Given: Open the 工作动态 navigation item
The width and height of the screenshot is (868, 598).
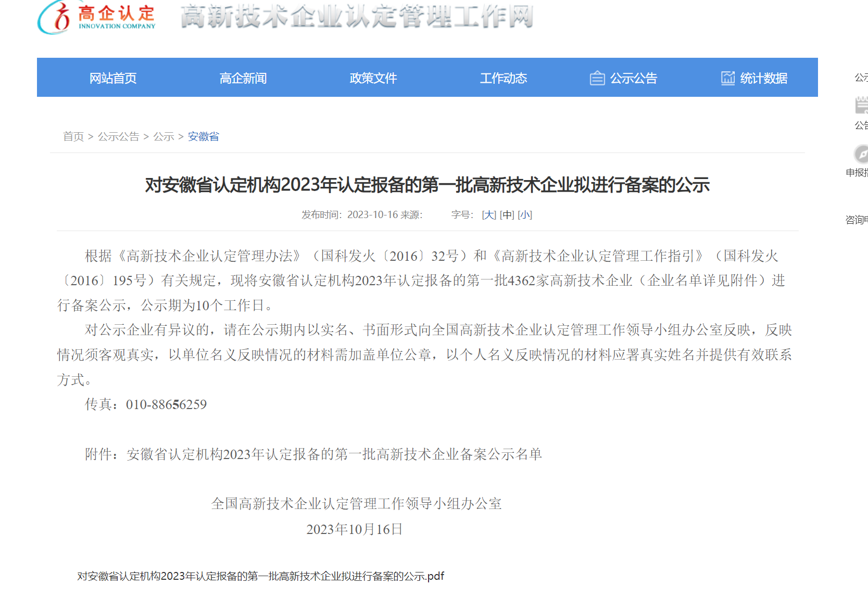Looking at the screenshot, I should (503, 78).
